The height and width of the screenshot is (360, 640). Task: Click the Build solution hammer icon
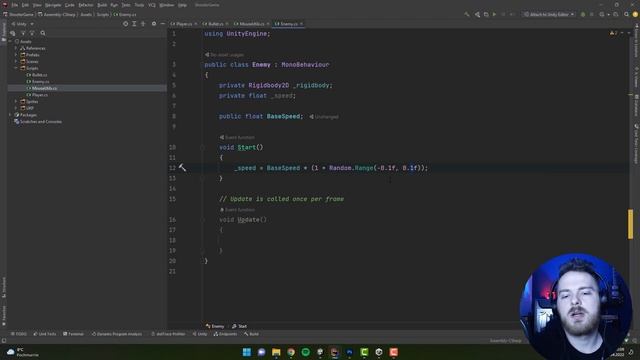pyautogui.click(x=467, y=14)
